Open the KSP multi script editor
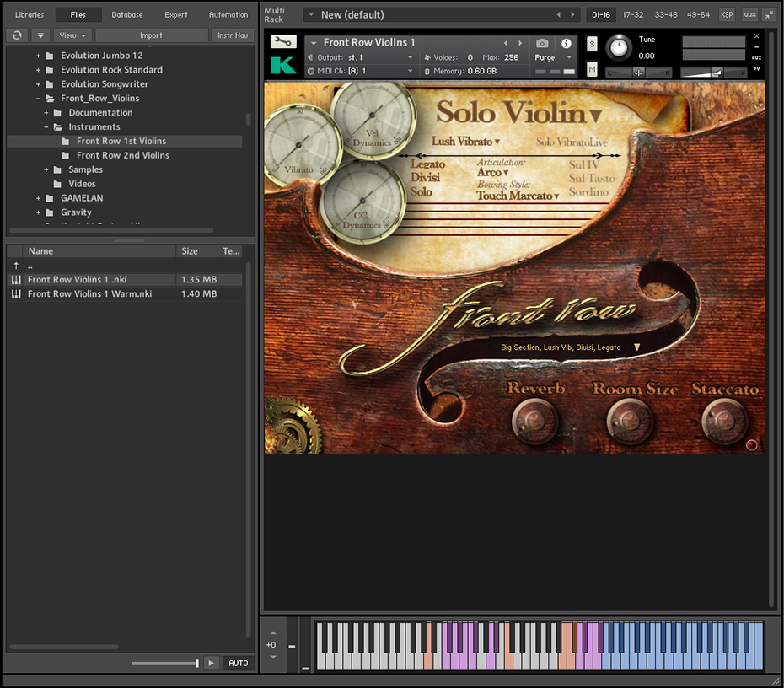 [x=727, y=15]
